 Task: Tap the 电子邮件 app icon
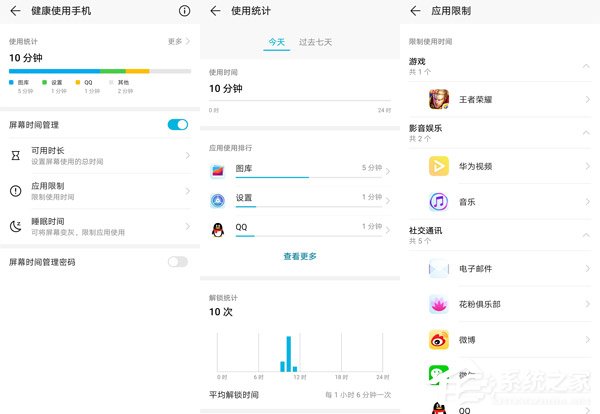coord(439,269)
